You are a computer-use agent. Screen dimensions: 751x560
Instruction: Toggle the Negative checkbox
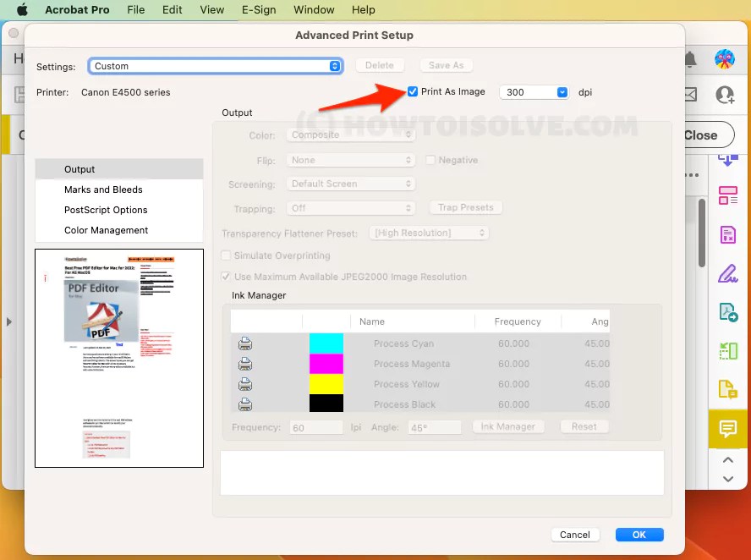coord(430,159)
